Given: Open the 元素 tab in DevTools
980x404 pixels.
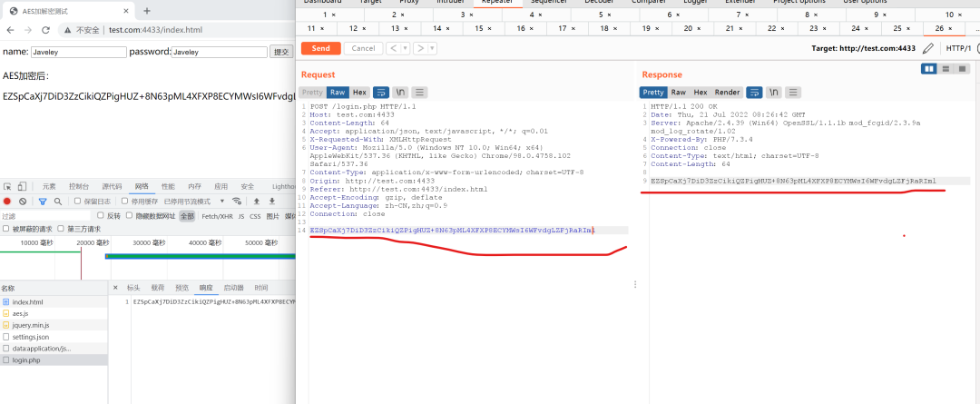Looking at the screenshot, I should [x=49, y=186].
